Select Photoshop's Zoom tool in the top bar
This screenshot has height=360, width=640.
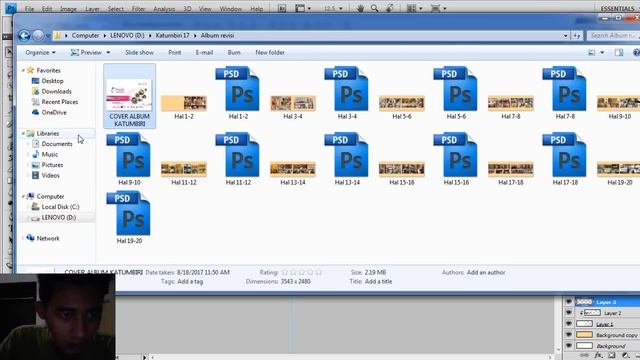[x=374, y=8]
